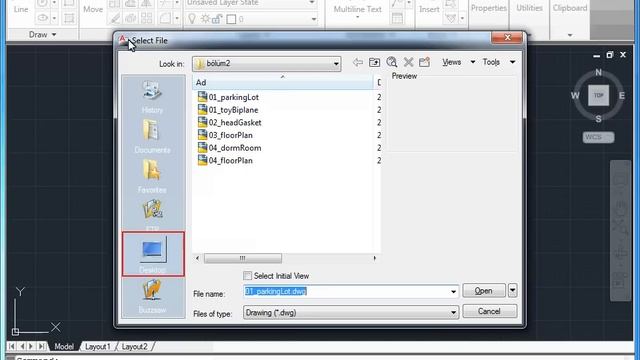Image resolution: width=640 pixels, height=360 pixels.
Task: Rotate view to South on ViewCube
Action: [598, 119]
